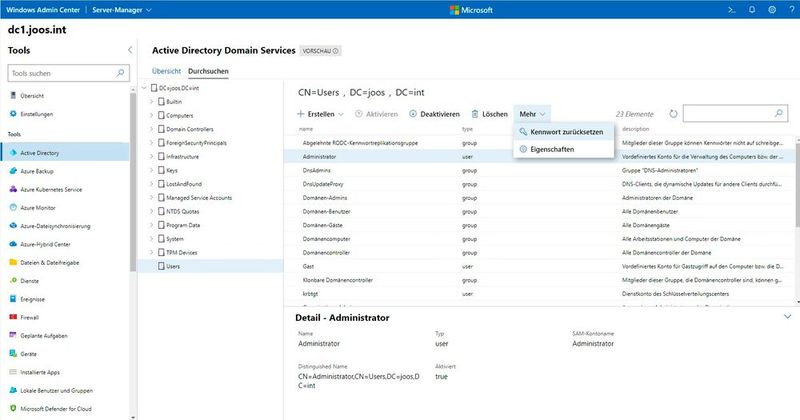Select the Gast user row
The image size is (800, 420).
[x=540, y=266]
